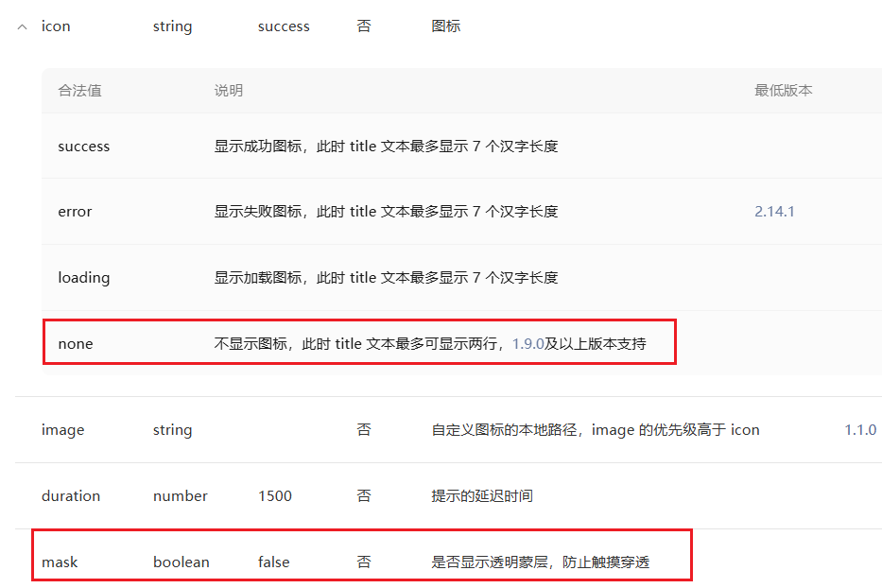
Task: Select the 'none' legal value cell
Action: [x=76, y=344]
